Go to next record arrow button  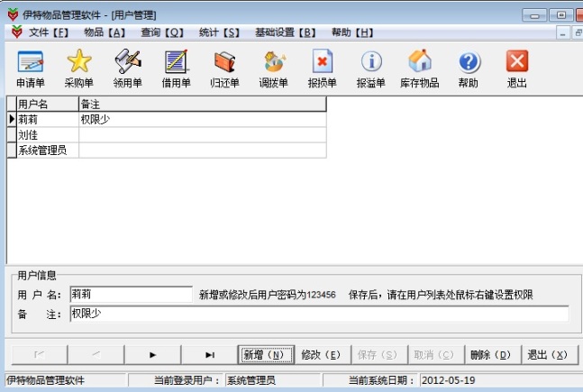point(152,355)
